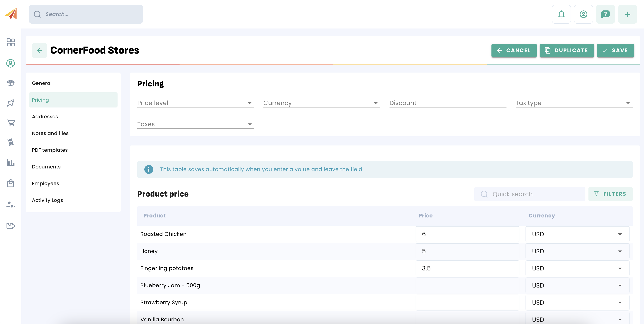Click the notifications bell icon
This screenshot has width=644, height=324.
click(561, 14)
